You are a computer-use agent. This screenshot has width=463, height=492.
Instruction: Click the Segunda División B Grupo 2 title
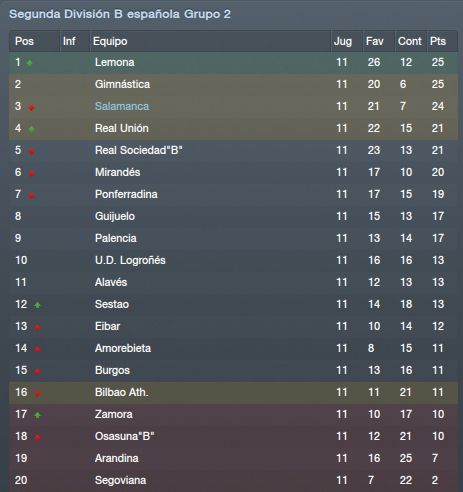[120, 14]
